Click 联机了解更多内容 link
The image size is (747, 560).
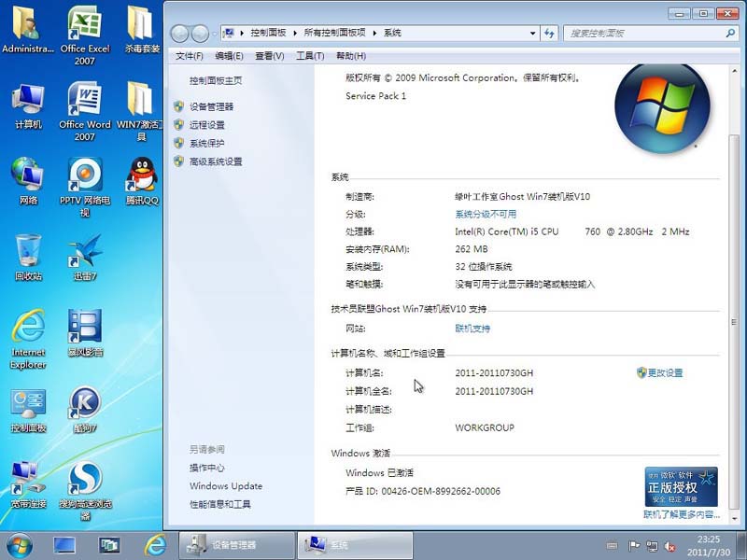click(682, 514)
